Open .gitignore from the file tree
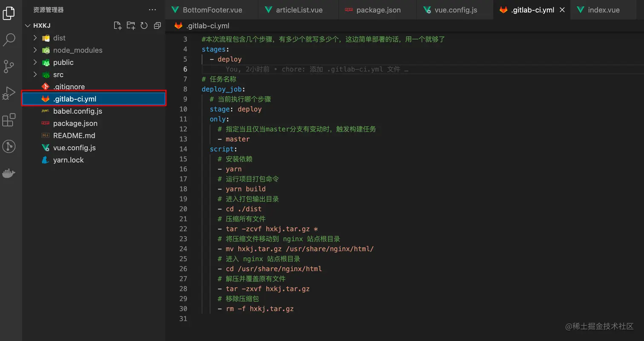Viewport: 644px width, 341px height. pyautogui.click(x=94, y=87)
